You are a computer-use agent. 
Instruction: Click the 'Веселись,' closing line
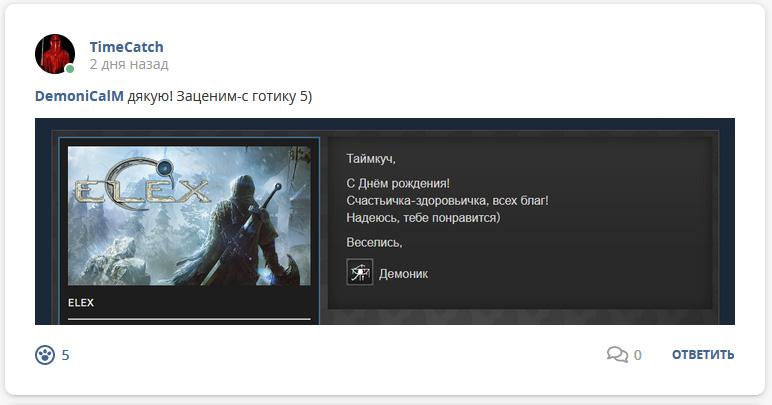[374, 242]
